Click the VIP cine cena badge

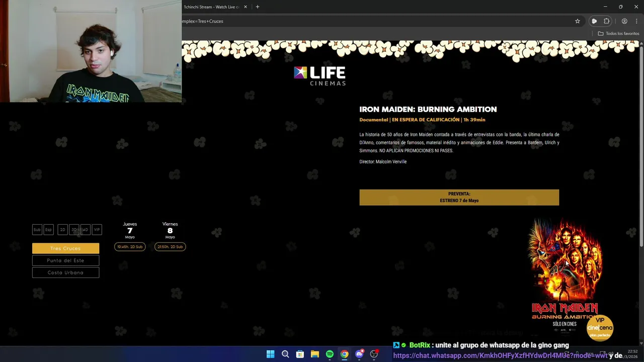(x=600, y=328)
